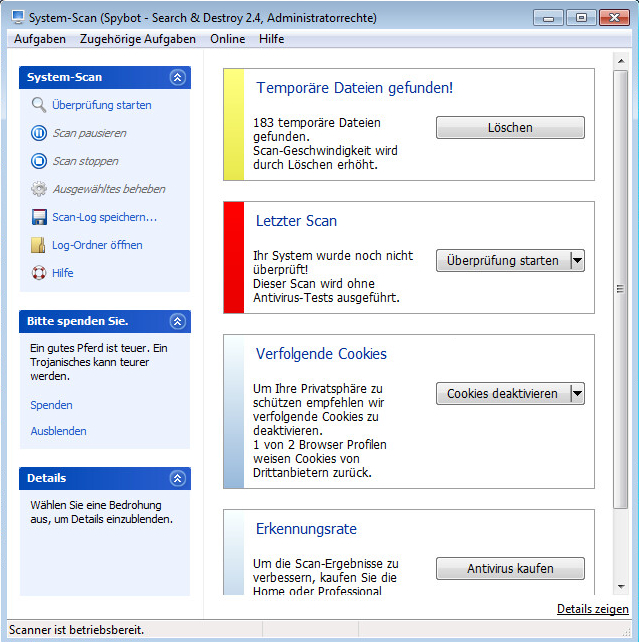Image resolution: width=639 pixels, height=642 pixels.
Task: Click the Scan pausieren text entry
Action: (89, 133)
